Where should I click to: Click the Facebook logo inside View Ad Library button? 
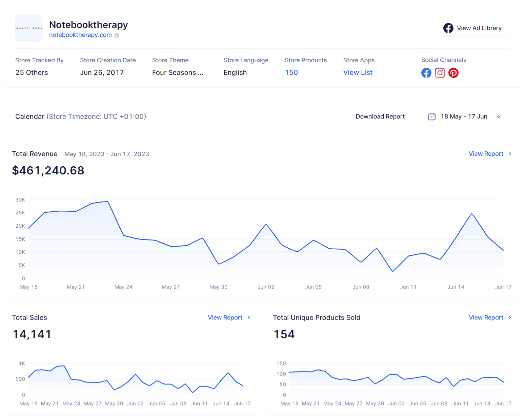(448, 28)
